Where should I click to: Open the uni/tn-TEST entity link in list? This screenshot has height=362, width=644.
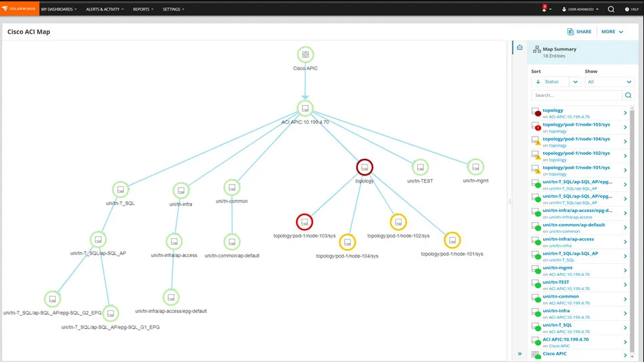(556, 282)
